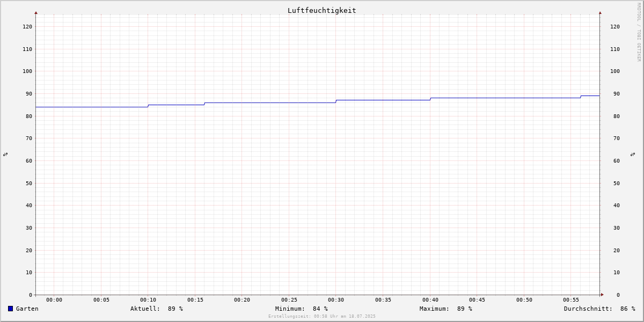Click the 00:30 time axis label
The image size is (644, 322).
pyautogui.click(x=336, y=300)
